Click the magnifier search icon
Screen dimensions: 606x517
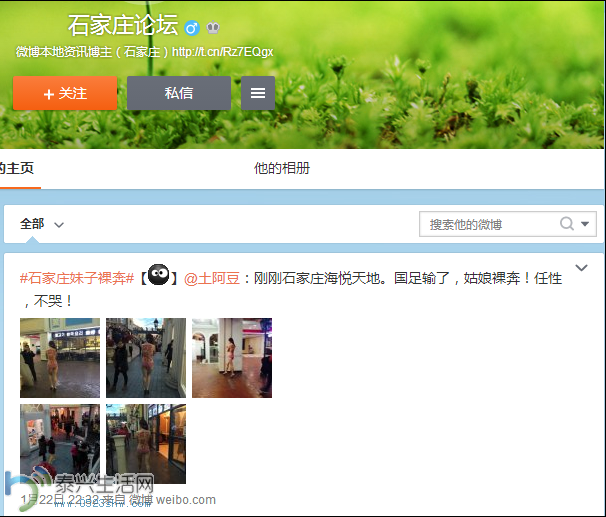(567, 224)
